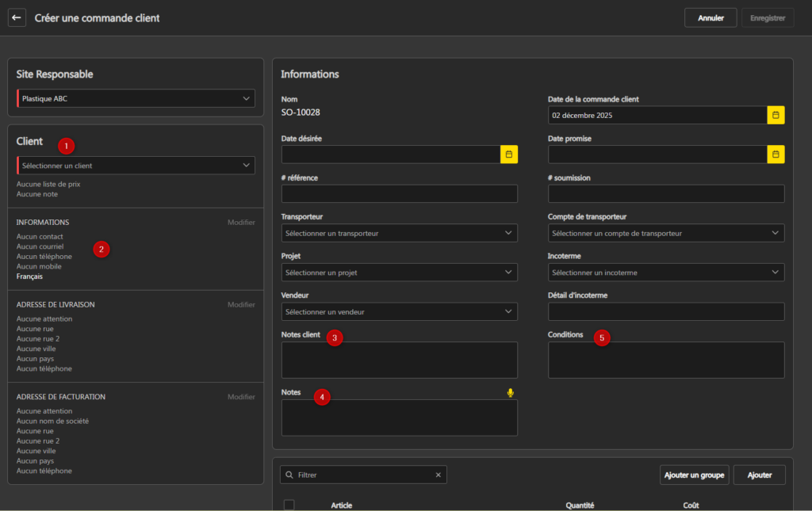812x511 pixels.
Task: Open the Date promise calendar picker
Action: click(776, 154)
